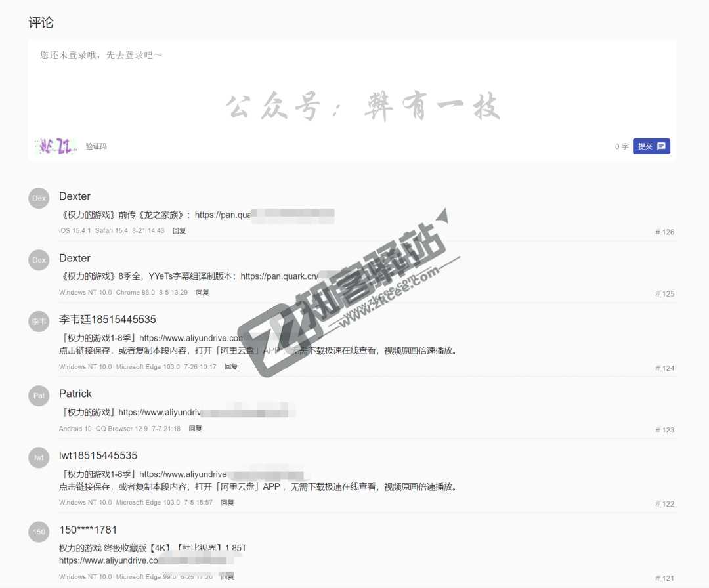Click the 评论 section heading
Viewport: 709px width, 588px height.
click(x=40, y=22)
